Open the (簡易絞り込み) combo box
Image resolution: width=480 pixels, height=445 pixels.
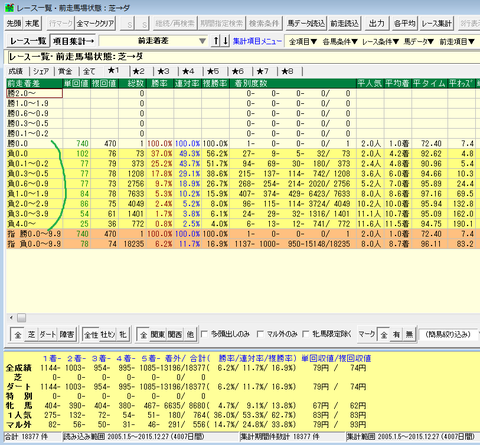click(448, 334)
